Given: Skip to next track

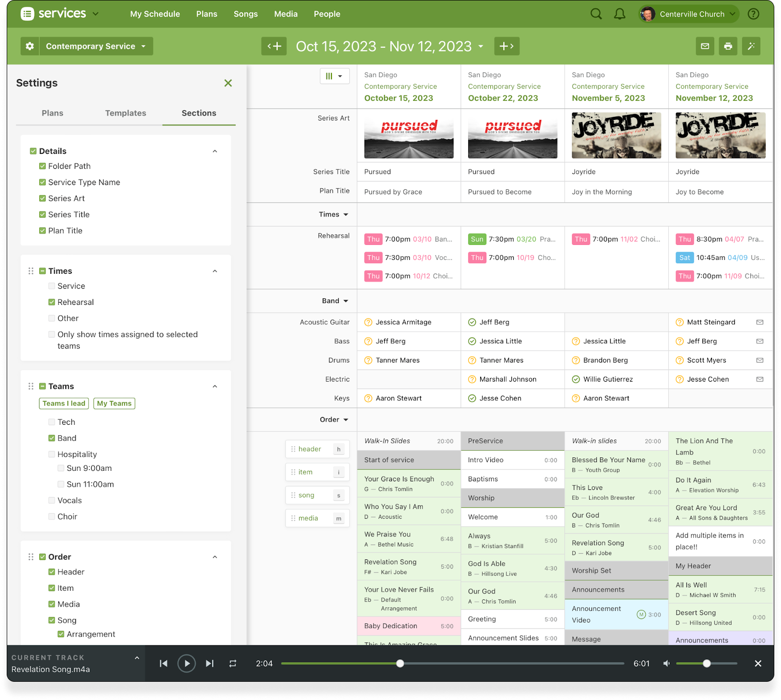Looking at the screenshot, I should [x=210, y=664].
